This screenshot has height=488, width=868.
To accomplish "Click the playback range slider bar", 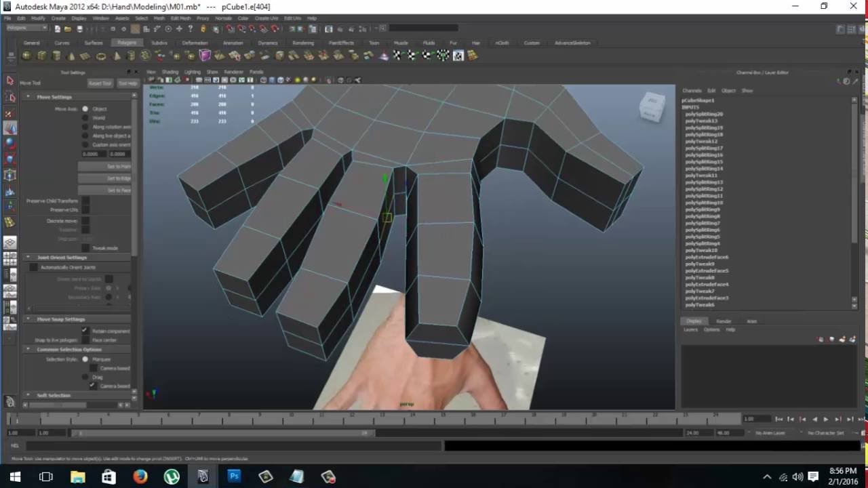I will point(222,432).
